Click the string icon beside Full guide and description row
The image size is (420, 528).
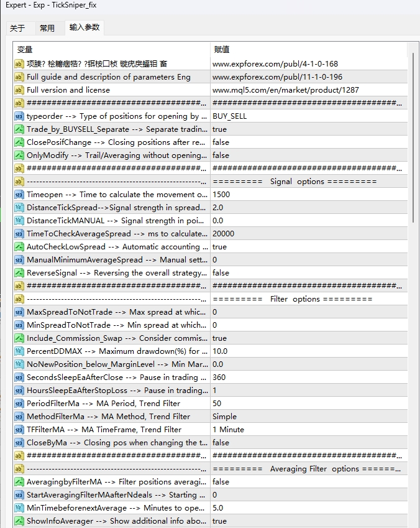[19, 77]
